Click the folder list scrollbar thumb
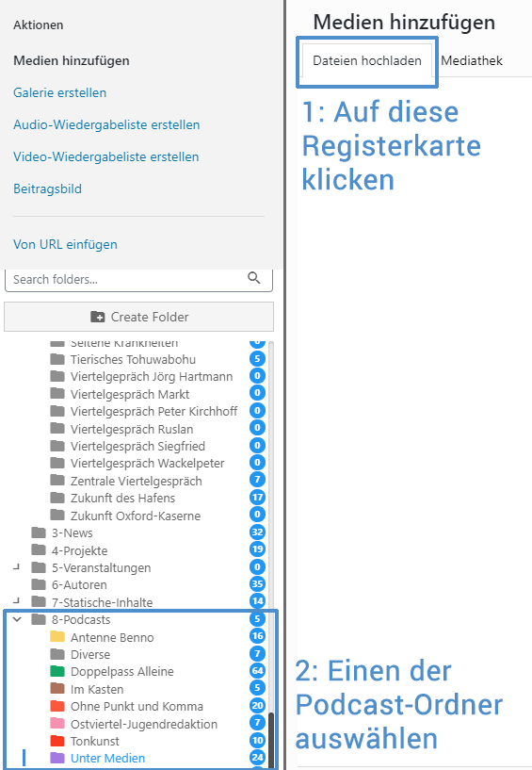This screenshot has height=770, width=532. click(271, 740)
